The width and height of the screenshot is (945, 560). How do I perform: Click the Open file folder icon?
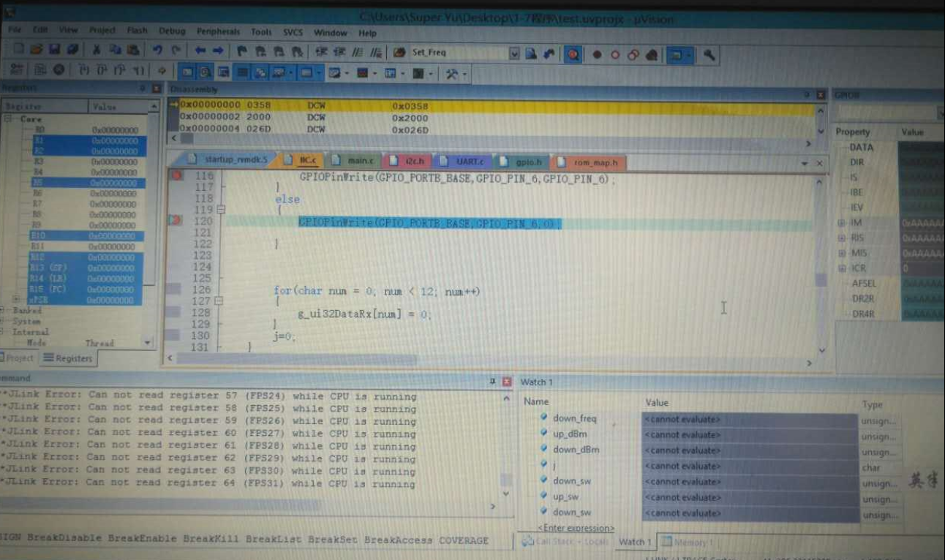(36, 50)
